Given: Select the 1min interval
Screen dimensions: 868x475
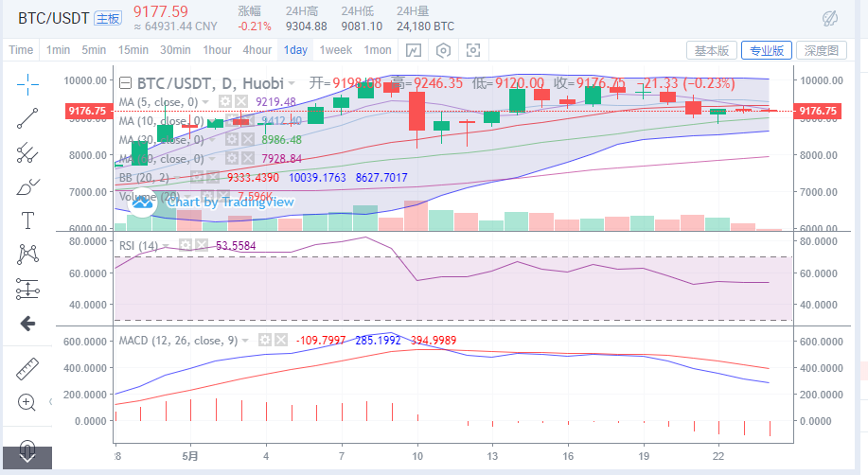Looking at the screenshot, I should click(x=58, y=50).
